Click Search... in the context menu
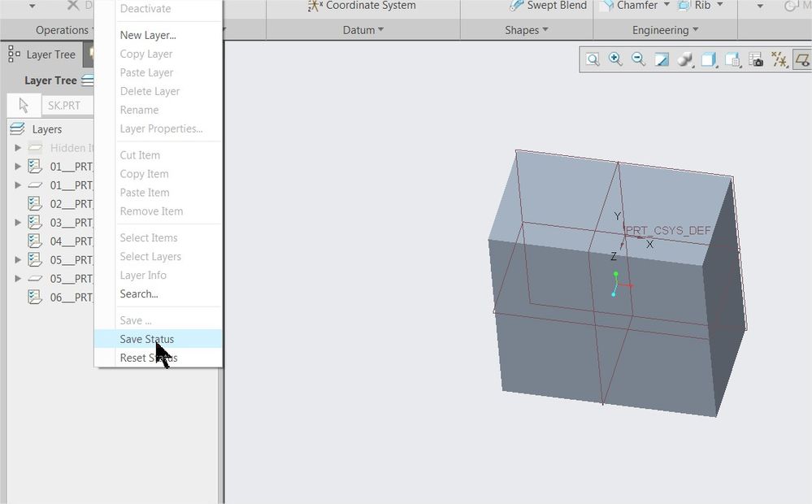The height and width of the screenshot is (504, 812). [139, 293]
